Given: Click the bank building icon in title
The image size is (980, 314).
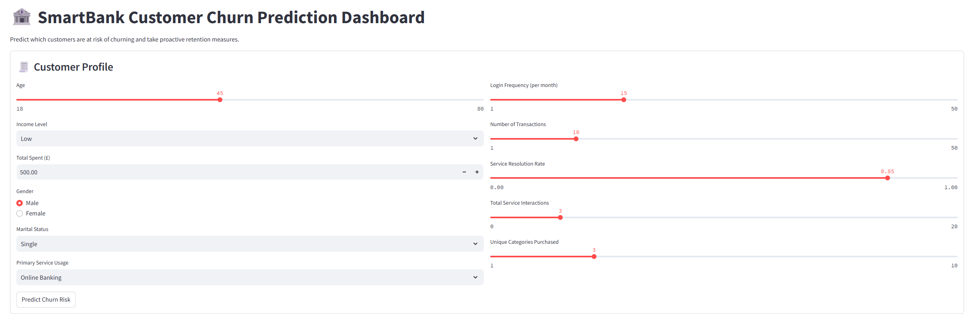Looking at the screenshot, I should (22, 17).
